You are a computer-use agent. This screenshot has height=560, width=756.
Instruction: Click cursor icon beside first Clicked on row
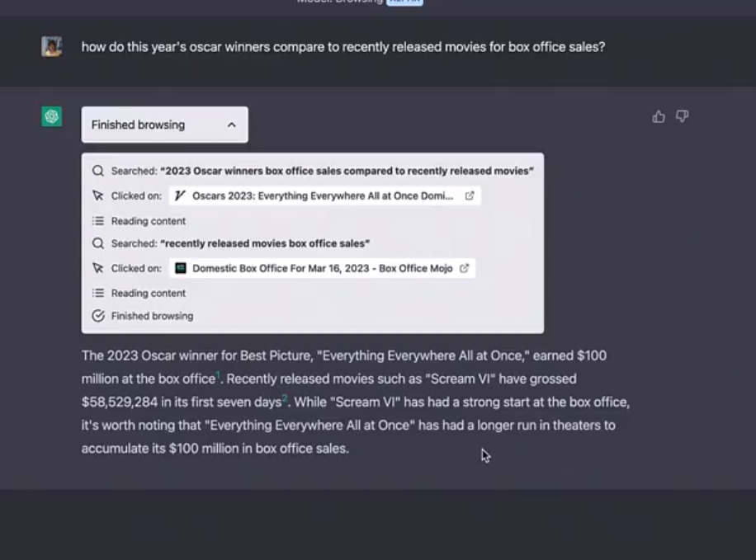point(98,195)
